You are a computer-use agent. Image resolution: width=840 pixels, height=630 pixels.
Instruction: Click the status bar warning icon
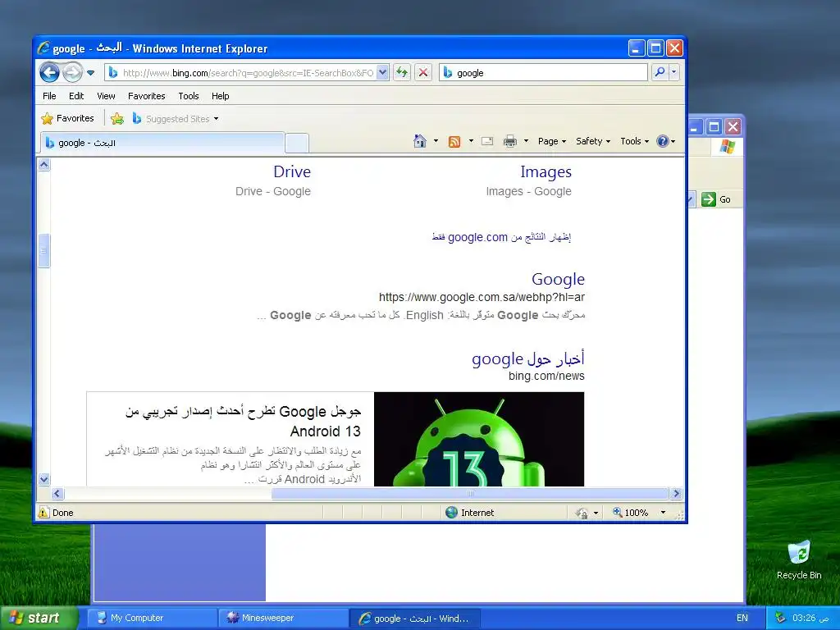(43, 513)
